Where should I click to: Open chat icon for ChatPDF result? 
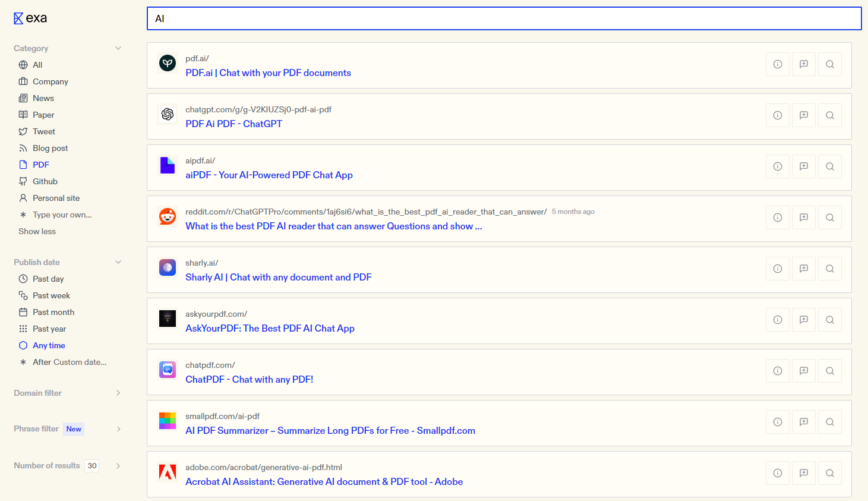pyautogui.click(x=804, y=371)
